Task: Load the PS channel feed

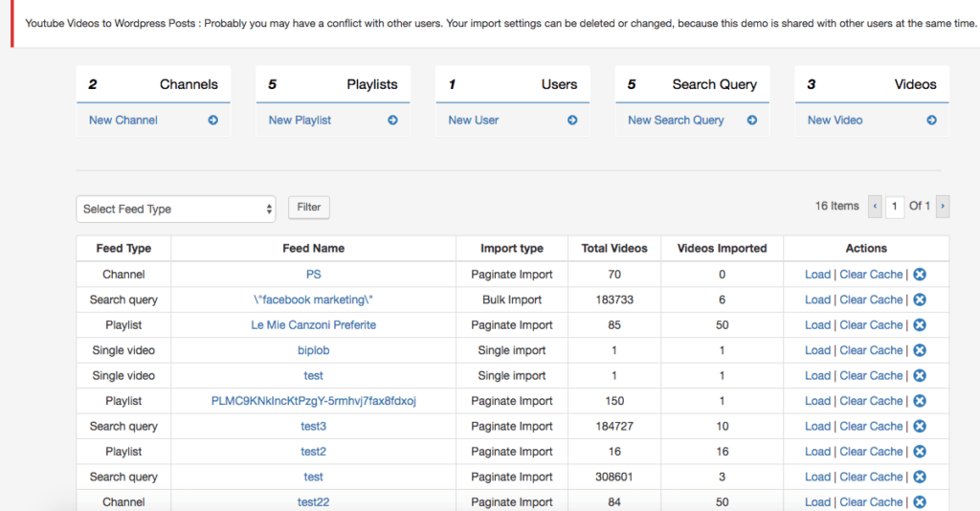Action: click(x=817, y=275)
